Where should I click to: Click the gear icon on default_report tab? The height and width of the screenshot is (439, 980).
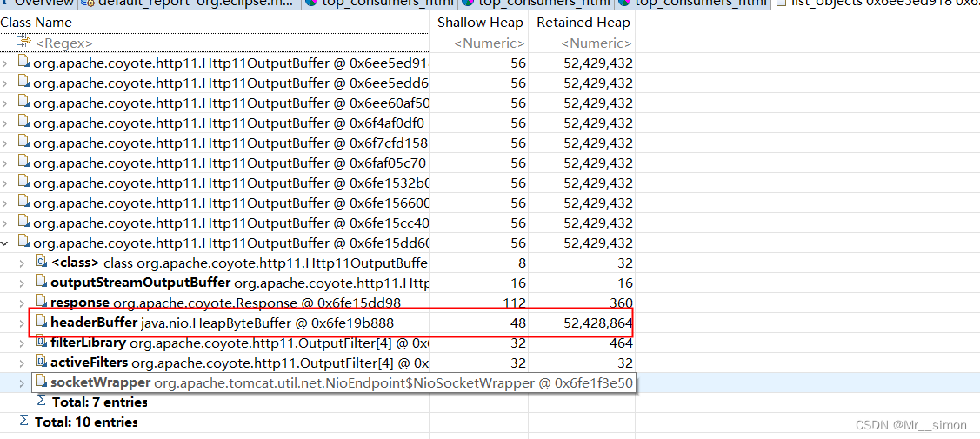88,3
